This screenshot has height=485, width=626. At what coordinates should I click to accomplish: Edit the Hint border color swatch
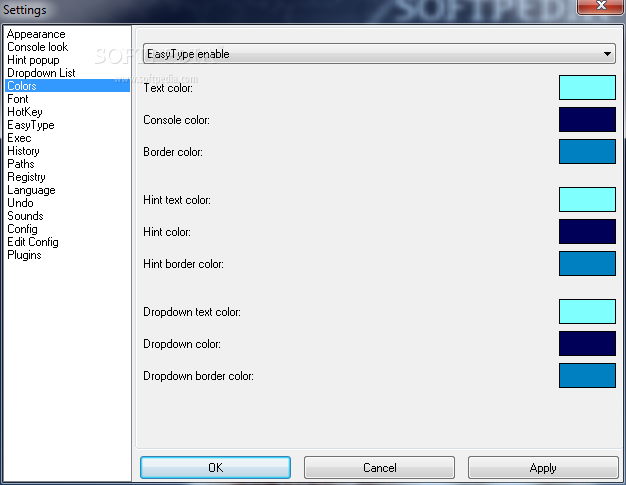coord(587,263)
